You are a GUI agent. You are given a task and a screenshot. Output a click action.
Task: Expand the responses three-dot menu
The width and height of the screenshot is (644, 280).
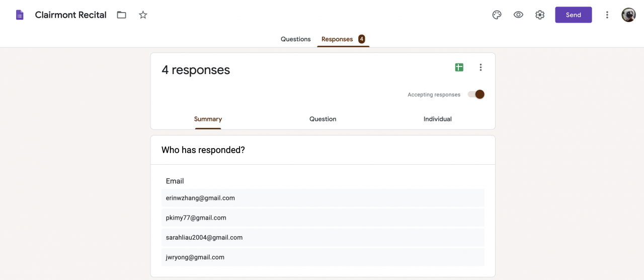coord(480,67)
